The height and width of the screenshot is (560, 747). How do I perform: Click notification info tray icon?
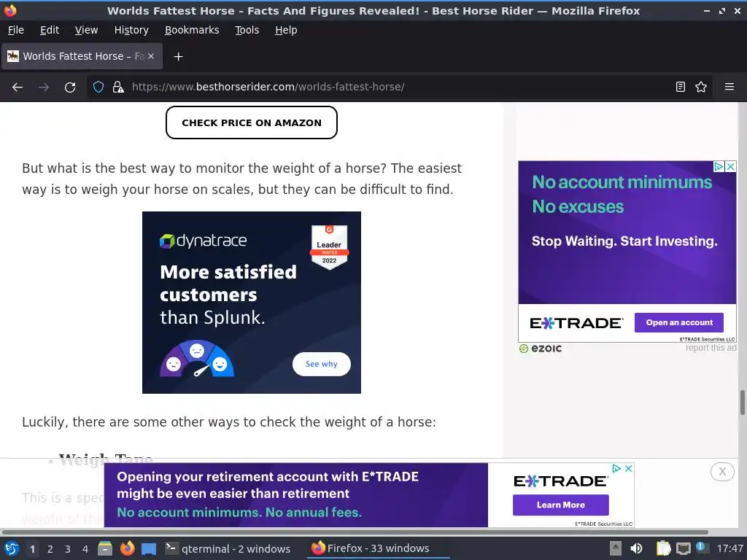[x=700, y=547]
